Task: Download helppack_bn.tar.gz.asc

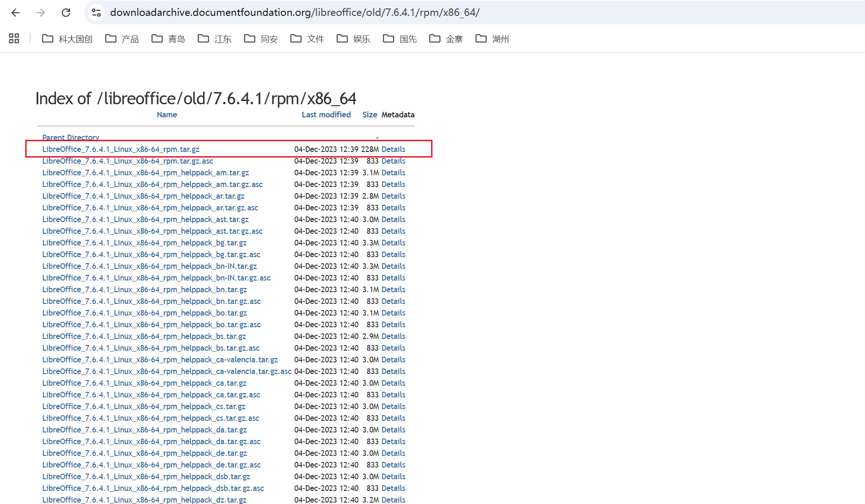Action: [151, 301]
